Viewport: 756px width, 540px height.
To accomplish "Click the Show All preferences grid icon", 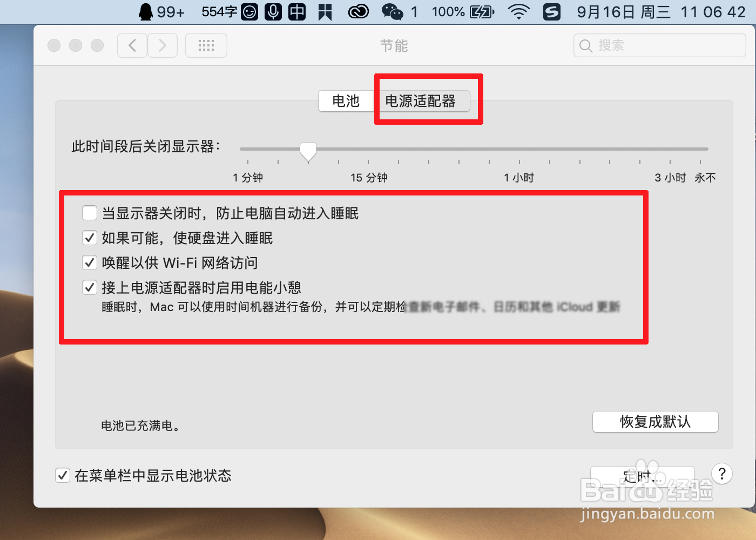I will [206, 45].
